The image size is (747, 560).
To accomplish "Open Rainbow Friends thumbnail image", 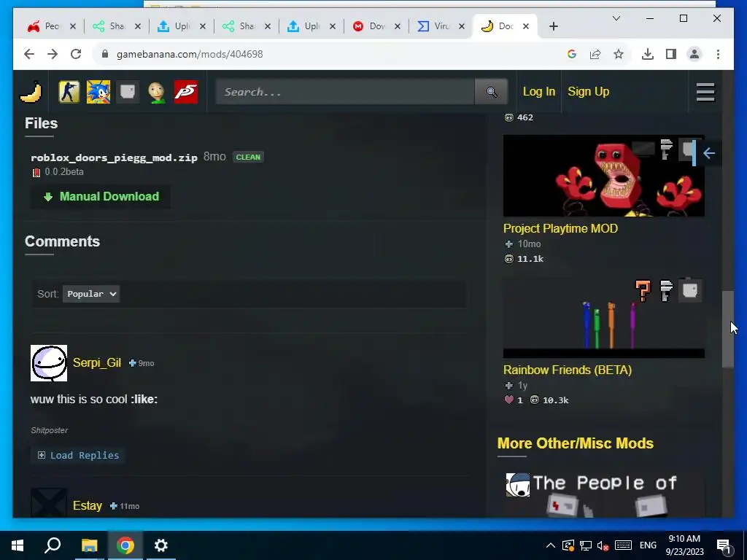I will tap(603, 318).
